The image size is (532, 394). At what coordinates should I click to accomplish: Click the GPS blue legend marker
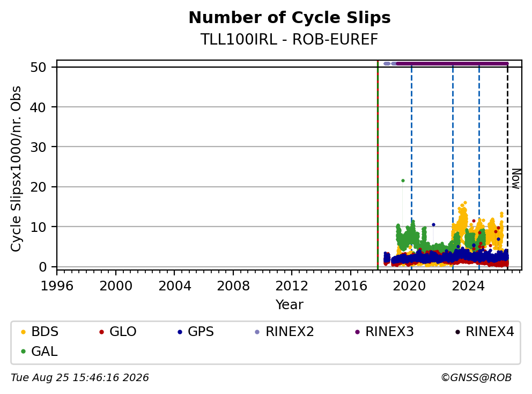click(x=180, y=332)
